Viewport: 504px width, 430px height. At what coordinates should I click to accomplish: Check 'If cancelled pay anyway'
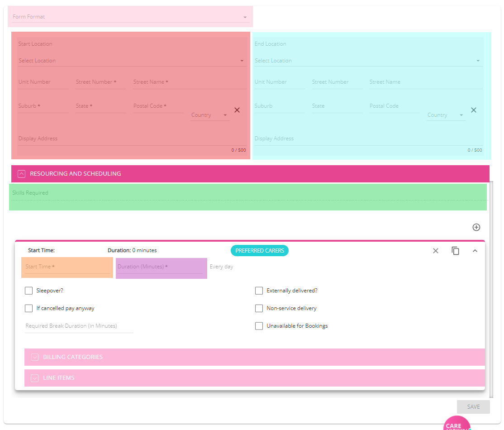(29, 308)
